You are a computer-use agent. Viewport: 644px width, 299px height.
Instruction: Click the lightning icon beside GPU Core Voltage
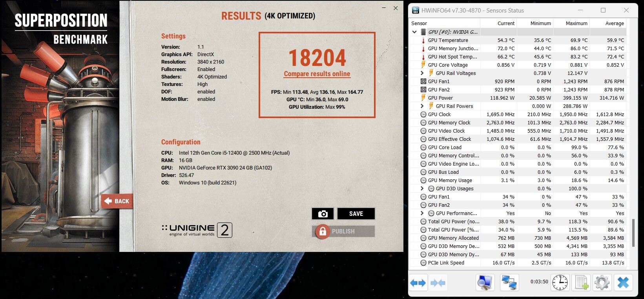423,65
